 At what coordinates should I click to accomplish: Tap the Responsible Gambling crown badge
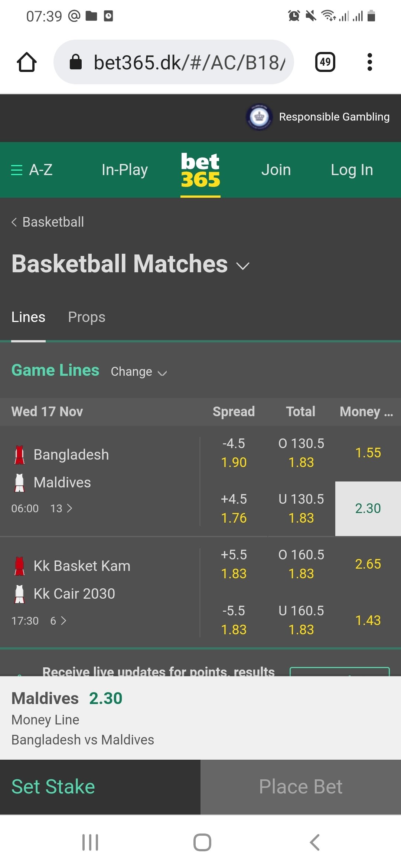259,117
